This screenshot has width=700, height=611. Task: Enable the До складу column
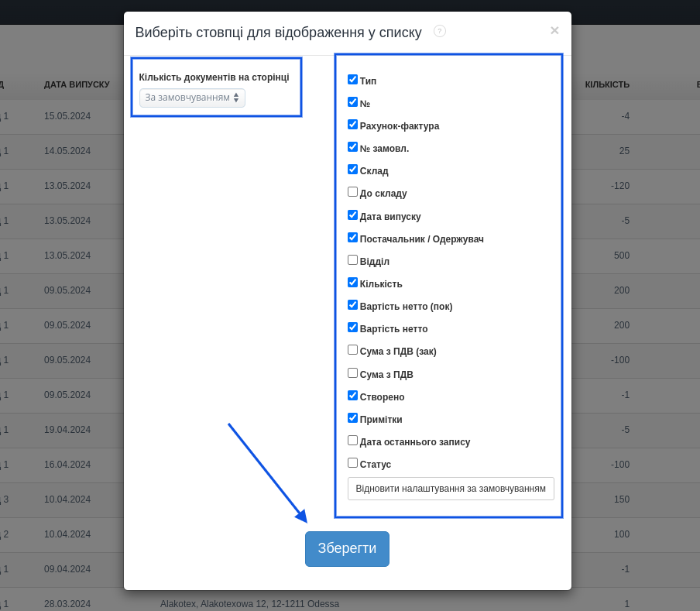(x=352, y=192)
